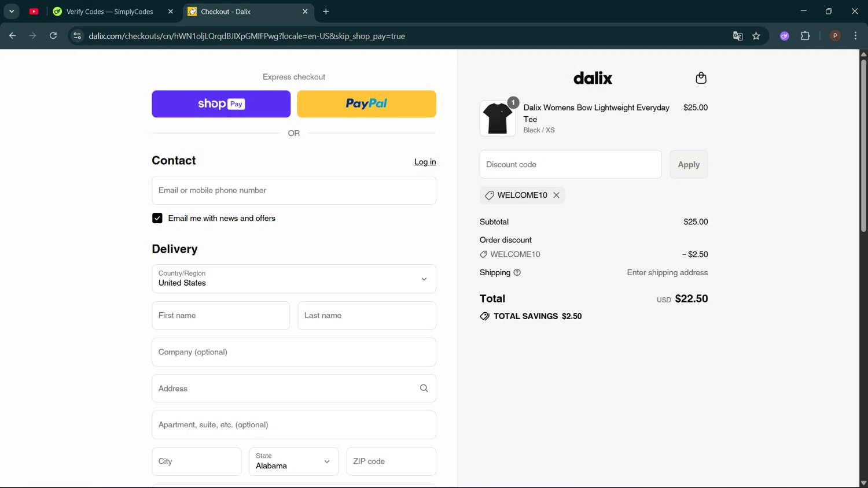
Task: Open a new browser tab
Action: pyautogui.click(x=326, y=12)
